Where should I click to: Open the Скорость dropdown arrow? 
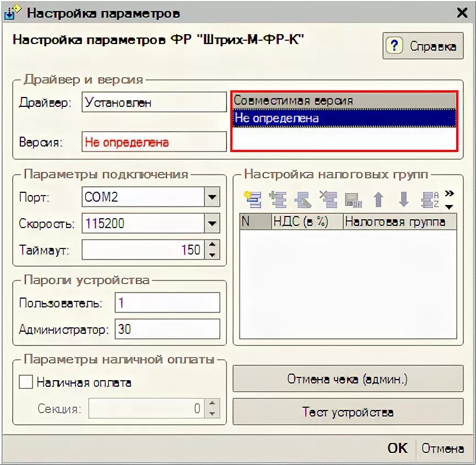212,223
